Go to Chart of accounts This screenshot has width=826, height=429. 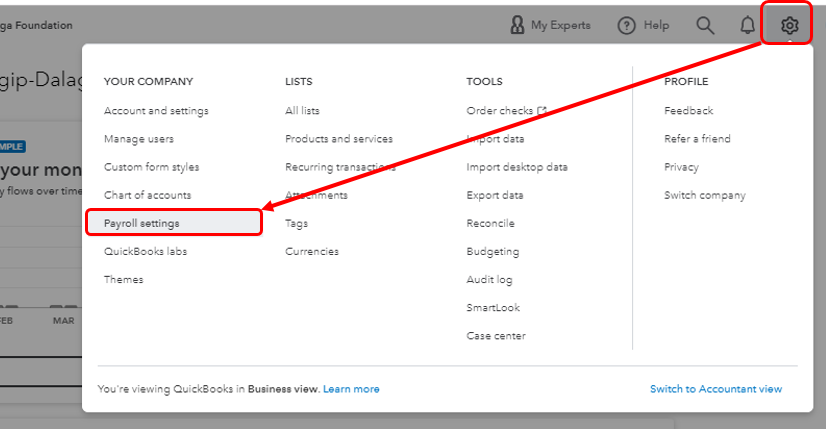click(x=147, y=195)
